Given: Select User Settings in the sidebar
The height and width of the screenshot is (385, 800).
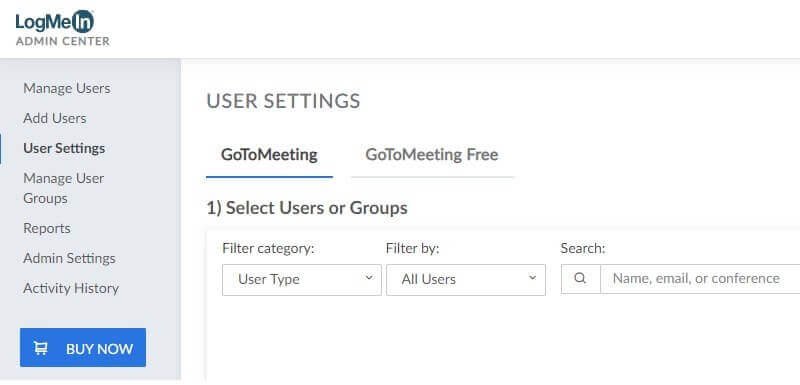Looking at the screenshot, I should pyautogui.click(x=64, y=148).
